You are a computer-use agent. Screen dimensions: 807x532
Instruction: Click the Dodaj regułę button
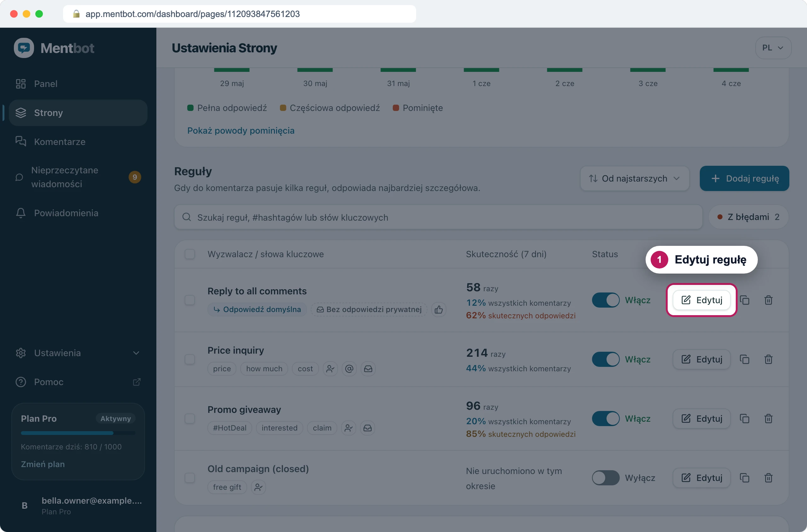pos(744,178)
